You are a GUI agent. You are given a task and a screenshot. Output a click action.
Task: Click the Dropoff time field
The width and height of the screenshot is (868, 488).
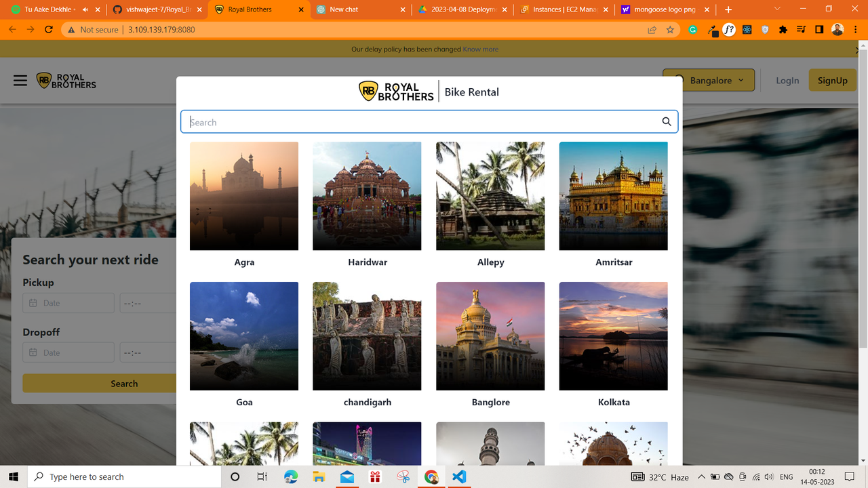(148, 352)
